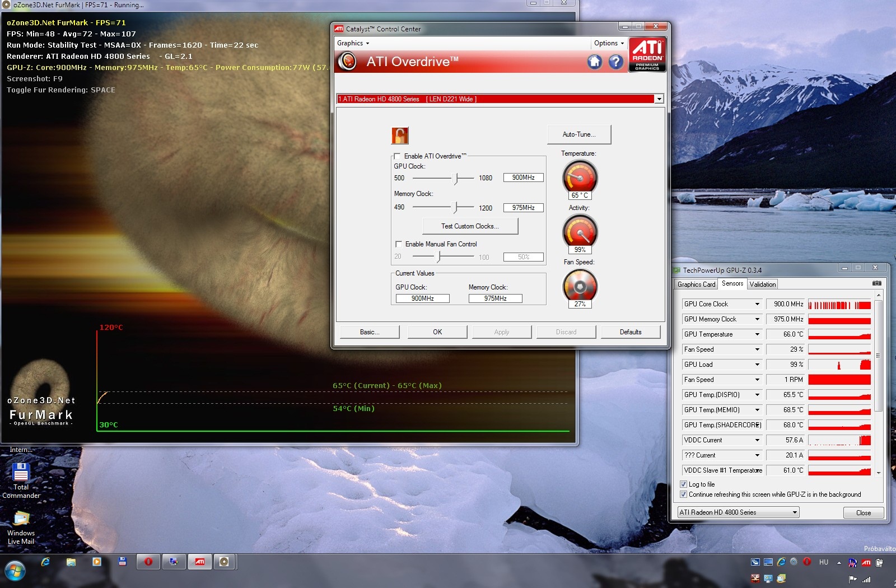Enable Manual Fan Control checkbox

pos(399,244)
